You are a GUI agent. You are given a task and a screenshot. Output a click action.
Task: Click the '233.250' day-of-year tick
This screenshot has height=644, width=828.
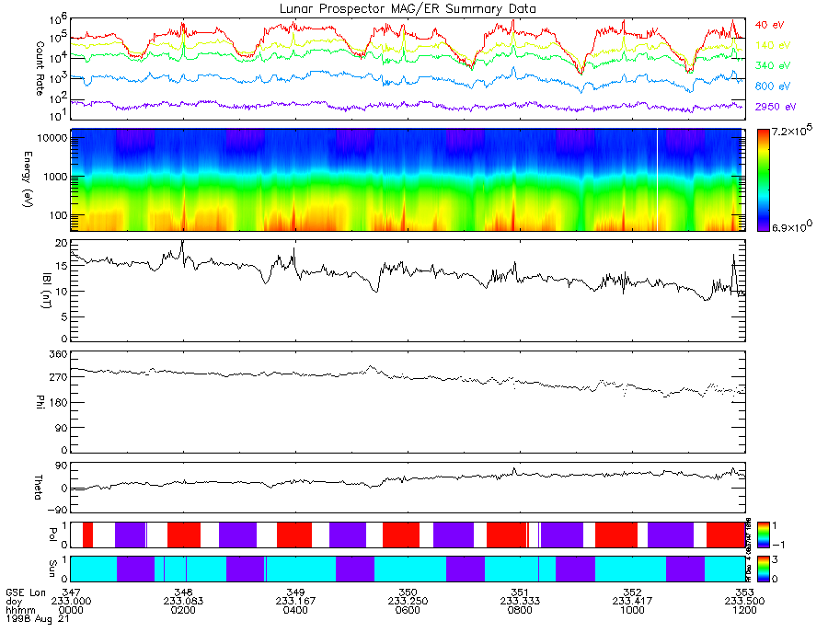(x=408, y=602)
